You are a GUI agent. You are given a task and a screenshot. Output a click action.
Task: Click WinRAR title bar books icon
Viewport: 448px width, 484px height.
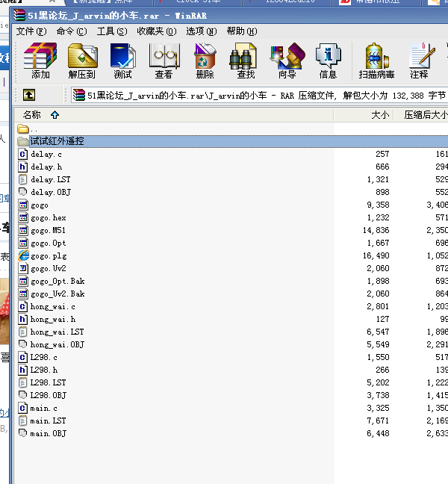(x=19, y=15)
